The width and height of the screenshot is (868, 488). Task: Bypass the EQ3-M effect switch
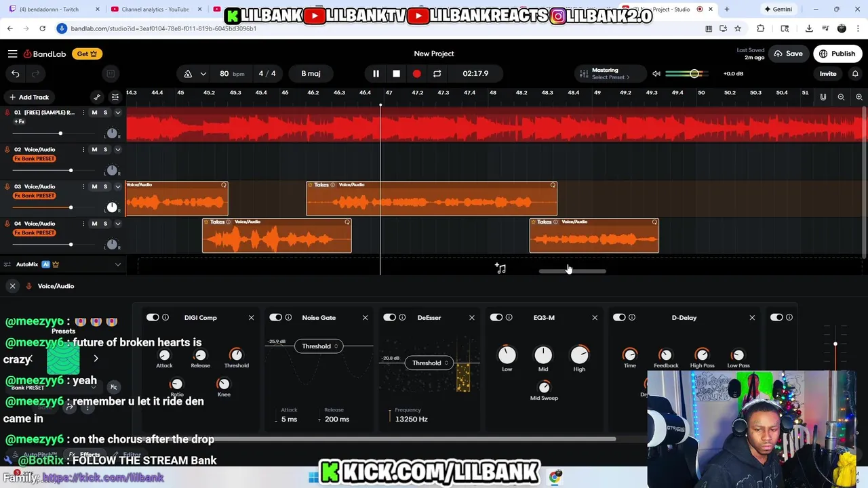point(496,317)
